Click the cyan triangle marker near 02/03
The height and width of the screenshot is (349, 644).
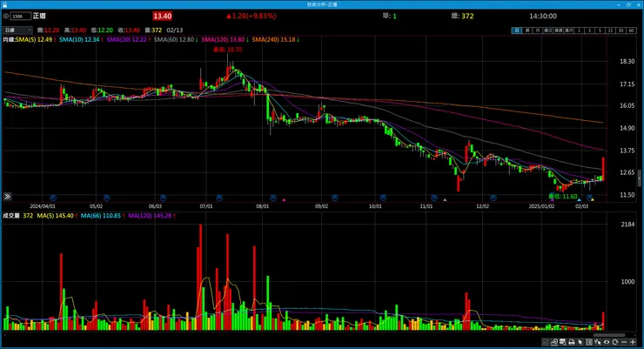tap(579, 200)
